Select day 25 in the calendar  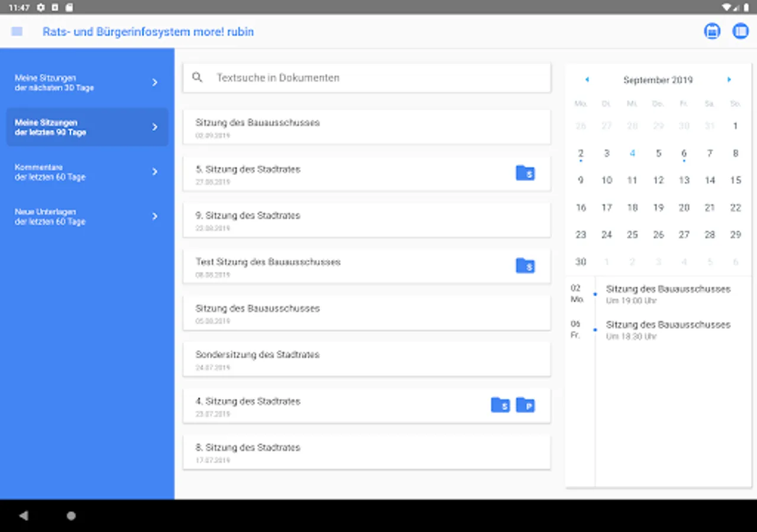(x=632, y=235)
